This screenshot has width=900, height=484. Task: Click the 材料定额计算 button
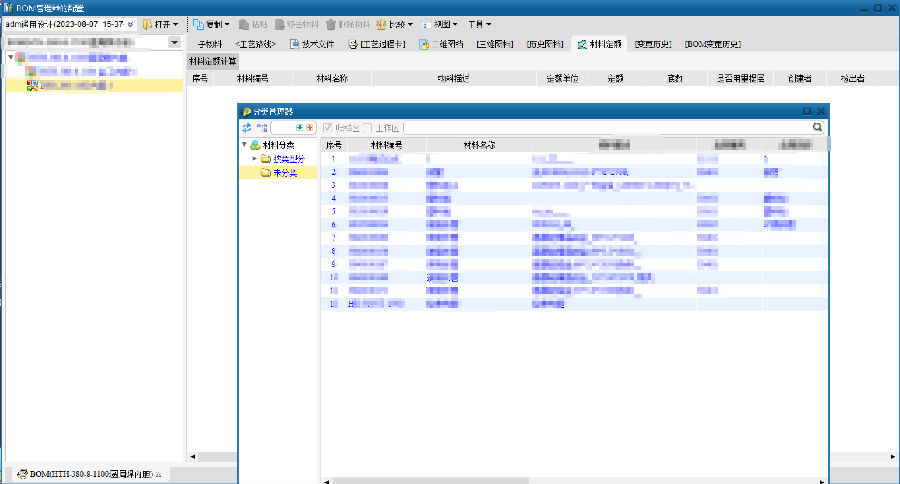(x=212, y=61)
